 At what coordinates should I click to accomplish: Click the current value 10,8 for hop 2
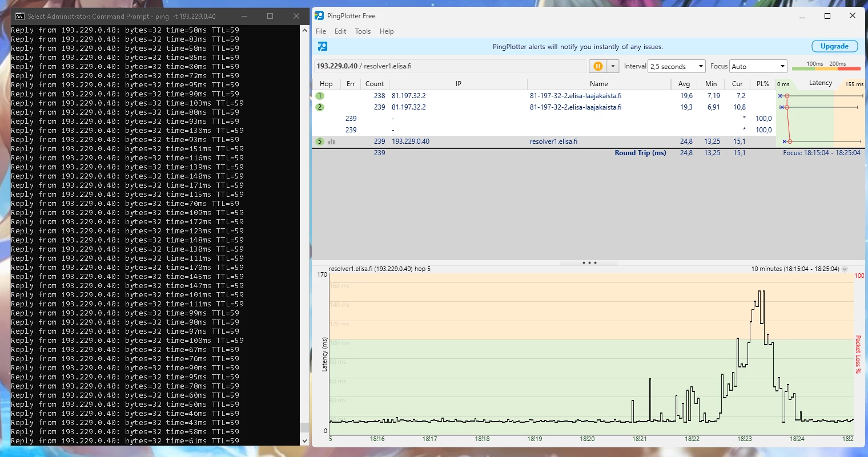click(740, 107)
